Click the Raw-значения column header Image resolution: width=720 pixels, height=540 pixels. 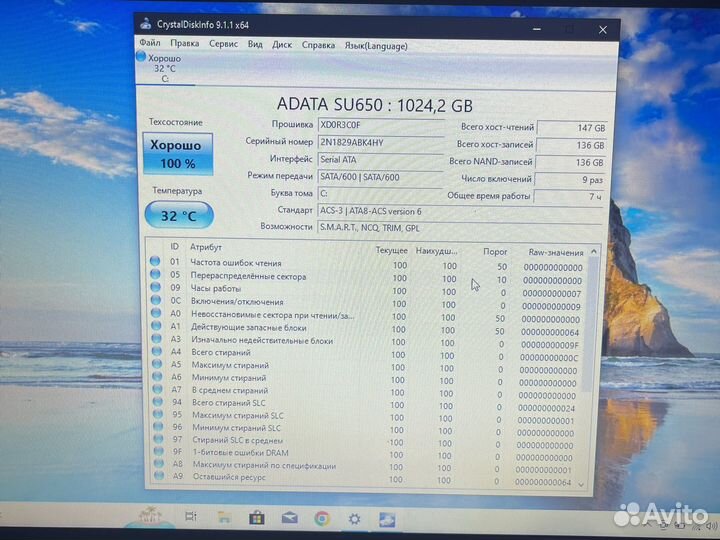[x=556, y=253]
